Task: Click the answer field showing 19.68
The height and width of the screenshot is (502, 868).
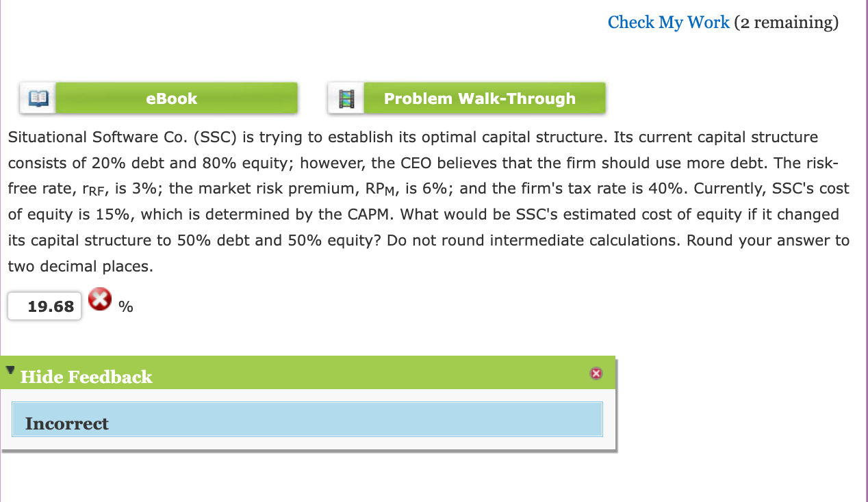Action: (44, 306)
